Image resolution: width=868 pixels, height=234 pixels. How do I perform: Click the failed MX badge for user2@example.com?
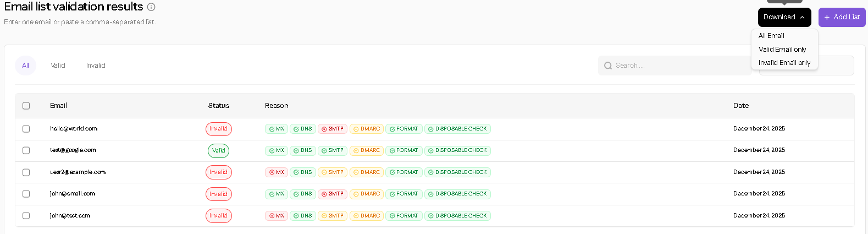click(277, 172)
